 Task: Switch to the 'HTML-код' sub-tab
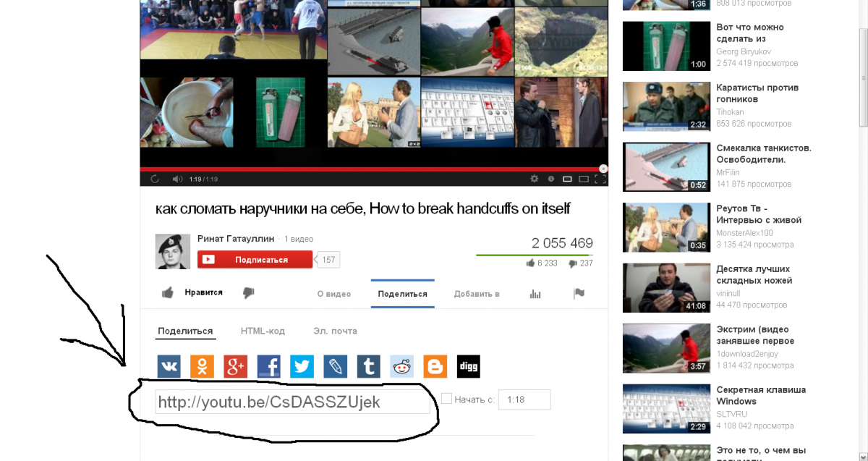click(x=263, y=331)
